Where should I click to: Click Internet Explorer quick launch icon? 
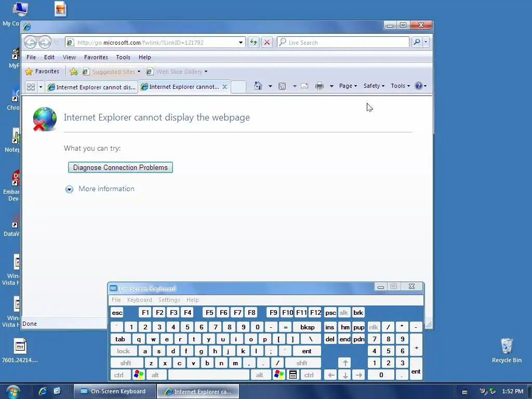43,391
